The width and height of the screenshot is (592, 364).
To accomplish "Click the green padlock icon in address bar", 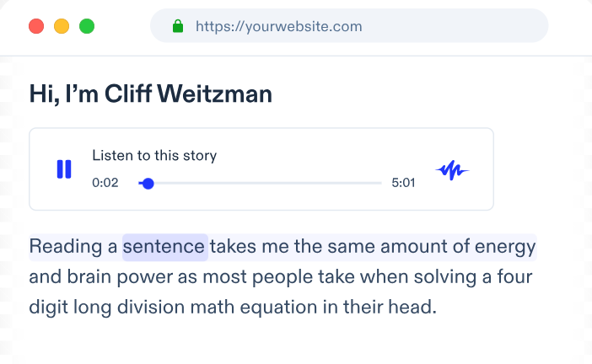I will [x=178, y=26].
